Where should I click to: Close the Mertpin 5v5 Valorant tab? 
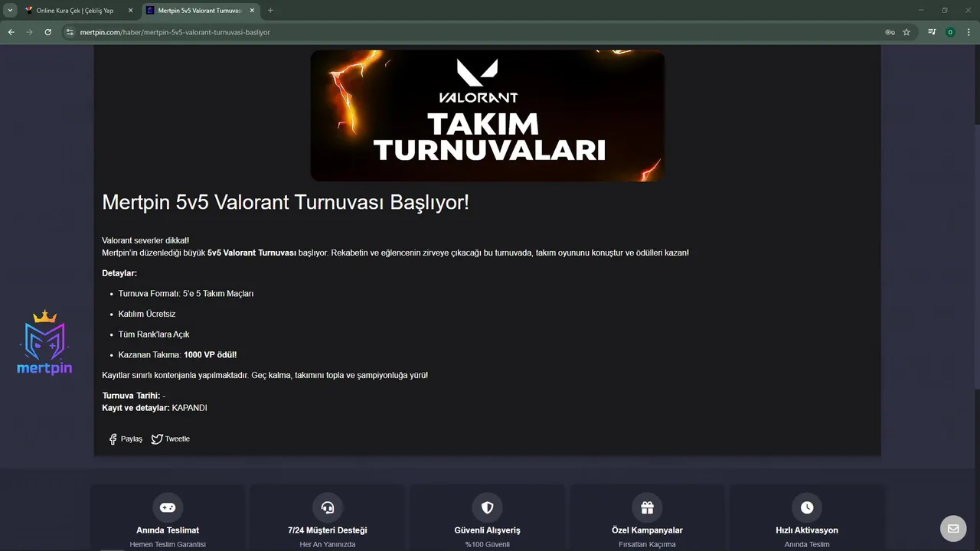[x=252, y=11]
